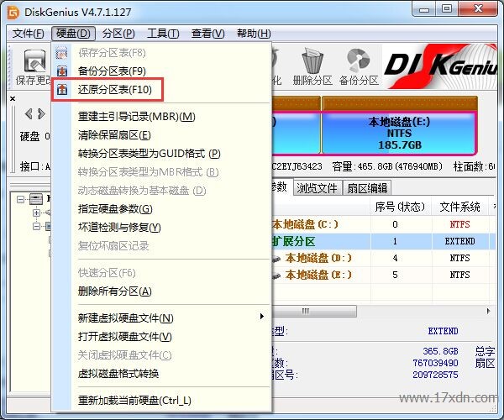Choose 虚拟磁盘格式转换
This screenshot has width=504, height=420.
click(x=161, y=374)
